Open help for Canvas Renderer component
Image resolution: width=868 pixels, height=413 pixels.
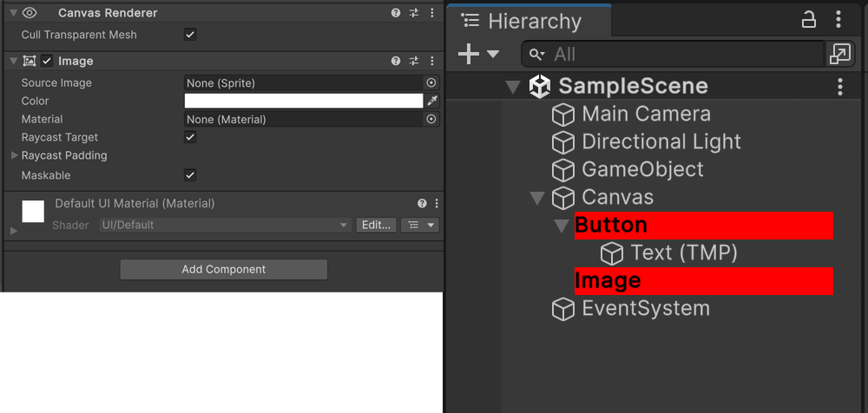396,13
